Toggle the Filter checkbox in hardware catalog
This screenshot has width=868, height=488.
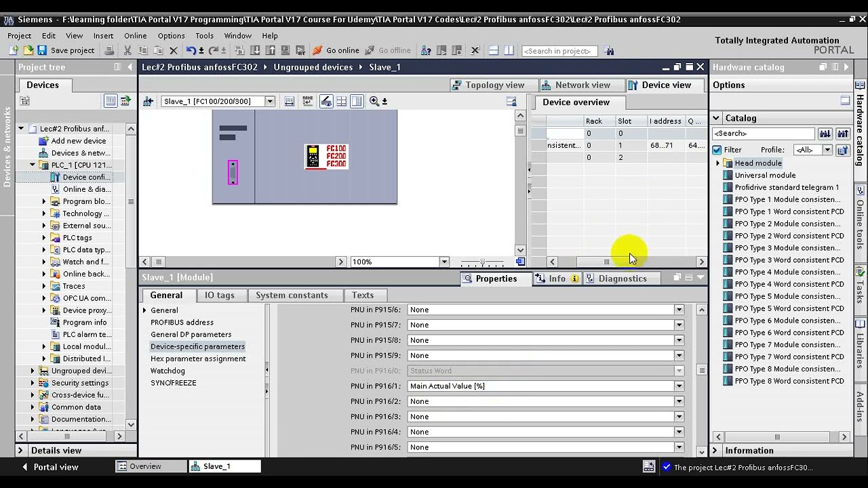coord(717,150)
